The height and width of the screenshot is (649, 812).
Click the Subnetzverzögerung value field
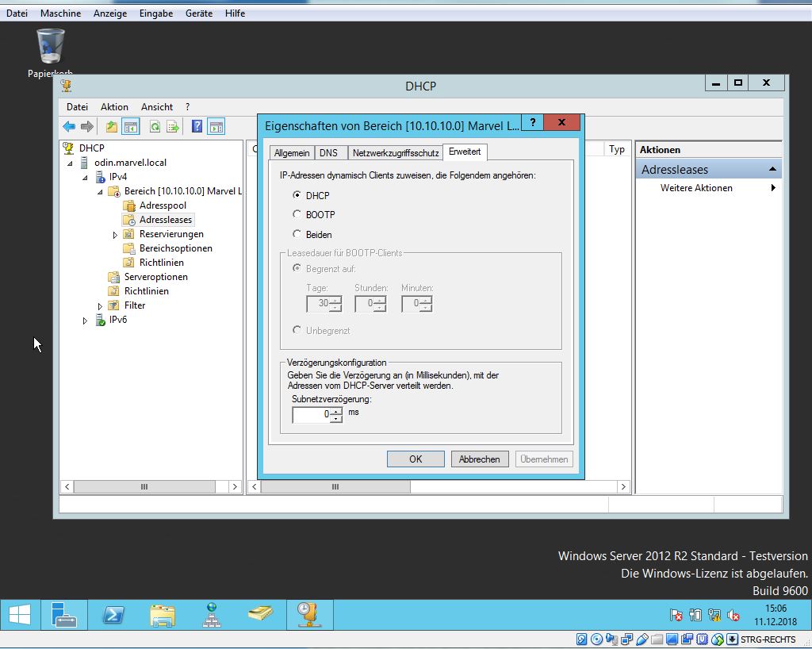click(311, 414)
